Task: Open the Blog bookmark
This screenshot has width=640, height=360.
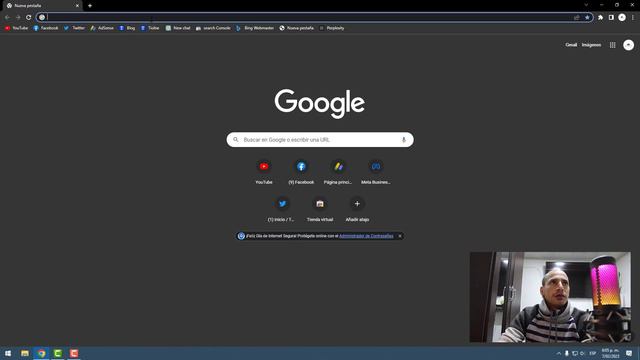Action: 127,28
